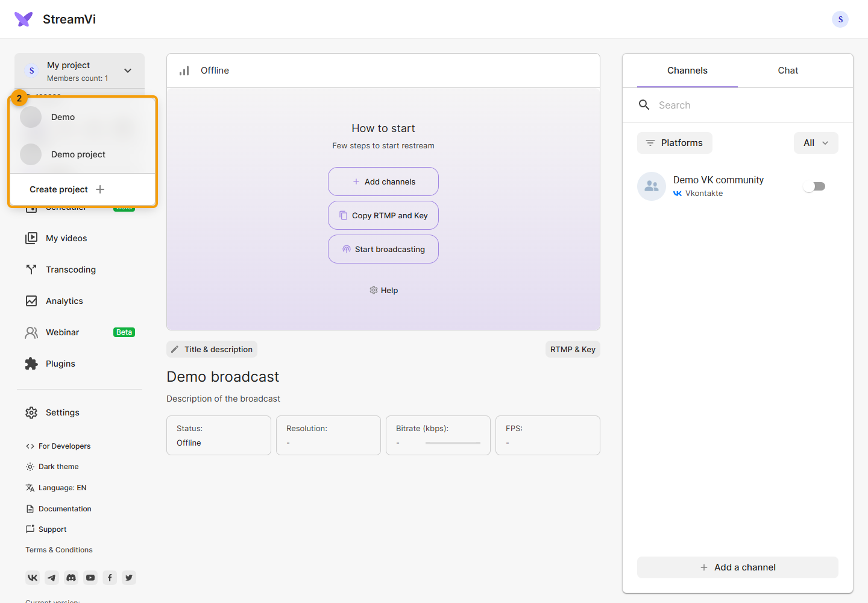
Task: Open the Support link
Action: (46, 529)
